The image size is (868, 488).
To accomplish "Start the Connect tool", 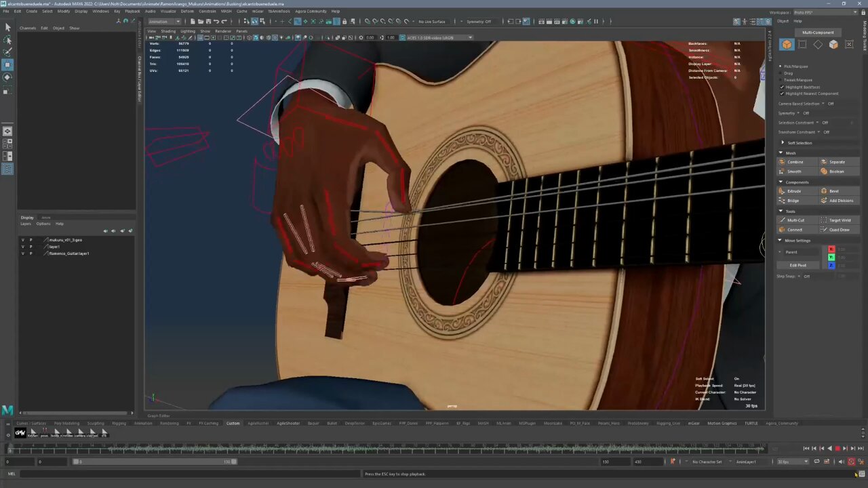I will point(797,230).
